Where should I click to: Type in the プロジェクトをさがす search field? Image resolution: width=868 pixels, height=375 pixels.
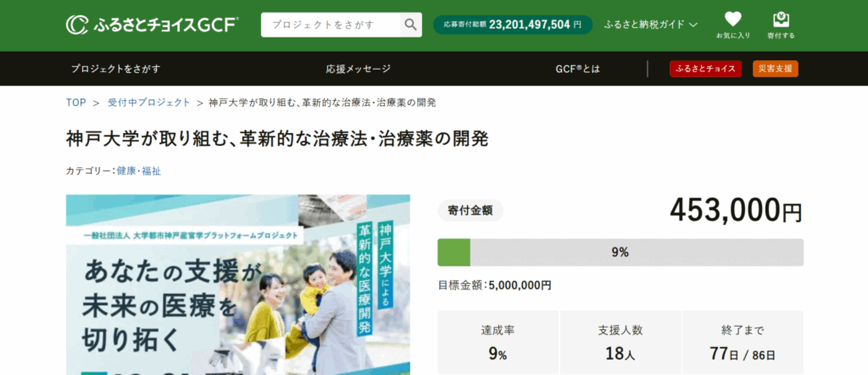(x=331, y=25)
